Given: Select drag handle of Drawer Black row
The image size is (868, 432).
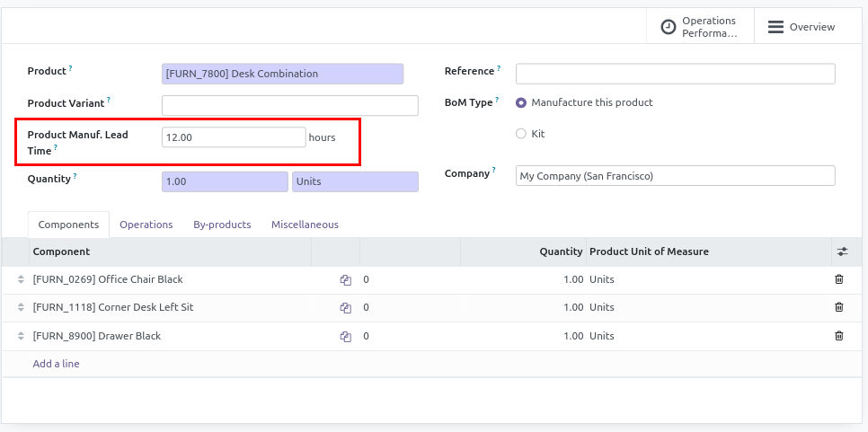Looking at the screenshot, I should (21, 336).
